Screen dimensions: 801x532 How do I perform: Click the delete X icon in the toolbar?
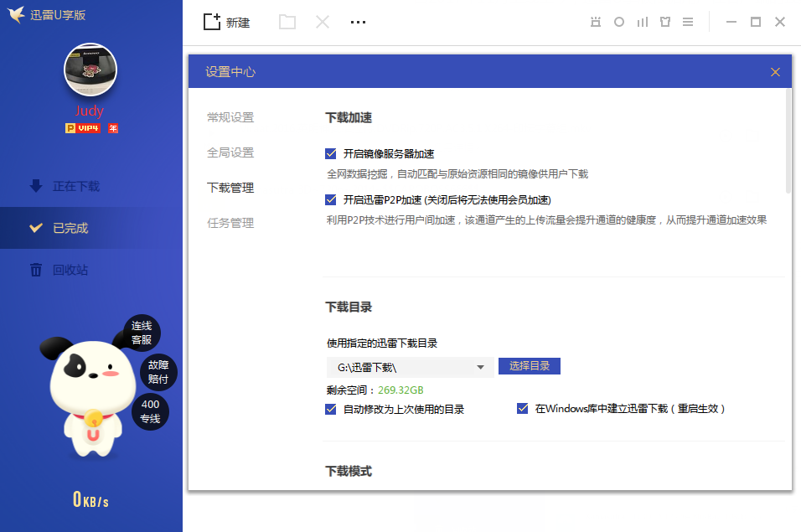(323, 22)
